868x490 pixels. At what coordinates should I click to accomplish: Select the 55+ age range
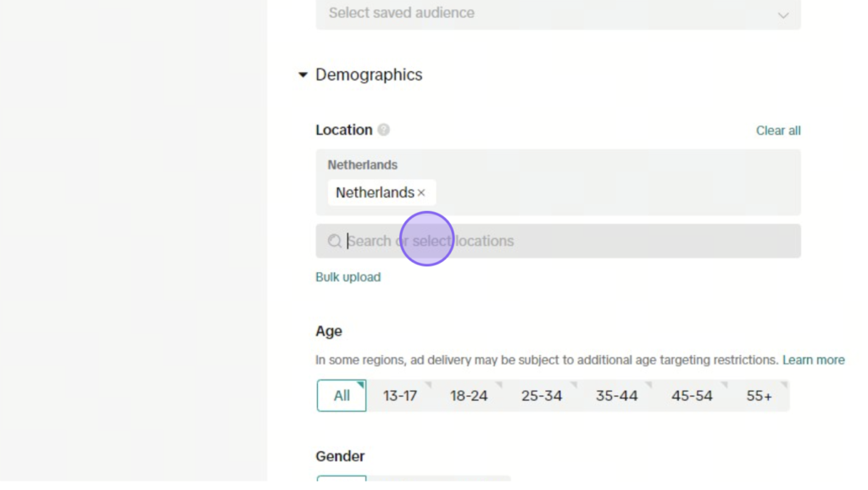click(x=759, y=395)
